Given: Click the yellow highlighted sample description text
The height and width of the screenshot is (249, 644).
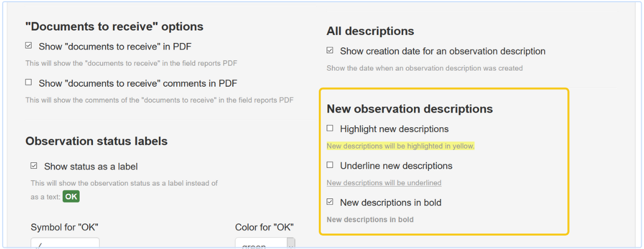Looking at the screenshot, I should (x=400, y=146).
